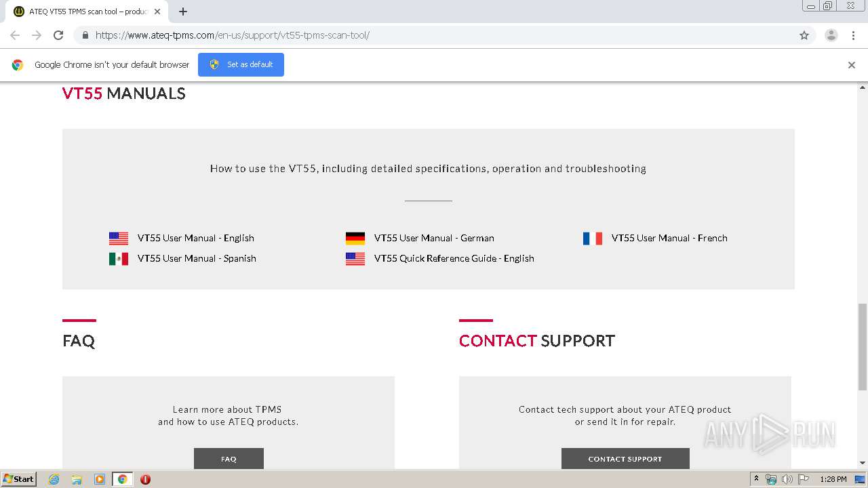
Task: Click the Chrome taskbar icon
Action: click(x=122, y=479)
